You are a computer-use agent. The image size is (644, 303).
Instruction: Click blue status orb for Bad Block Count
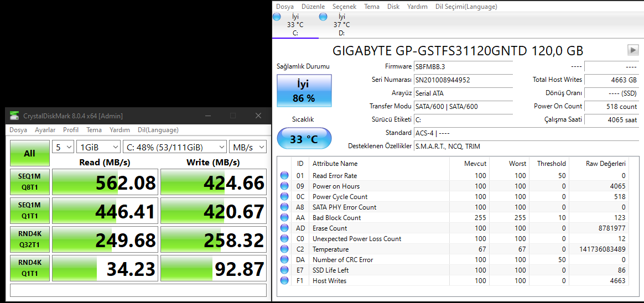tap(284, 218)
